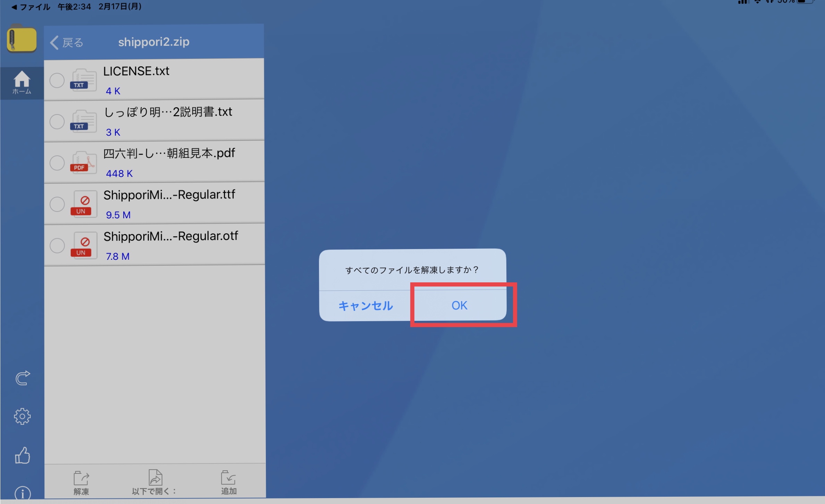This screenshot has width=825, height=504.
Task: Select the LICENSE.txt radio circle
Action: (57, 80)
